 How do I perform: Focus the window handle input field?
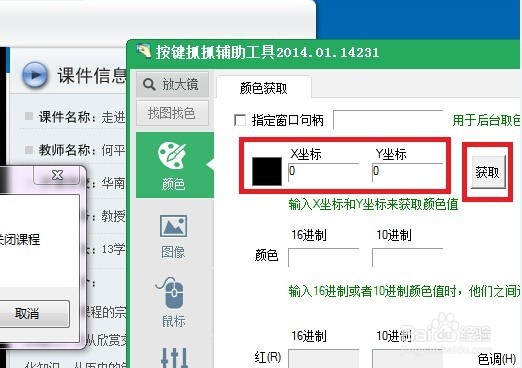point(388,119)
